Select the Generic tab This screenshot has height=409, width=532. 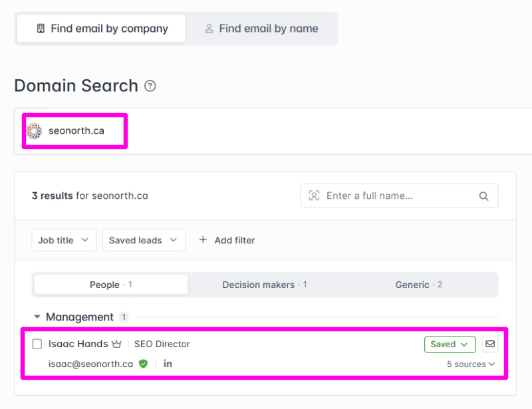[419, 285]
